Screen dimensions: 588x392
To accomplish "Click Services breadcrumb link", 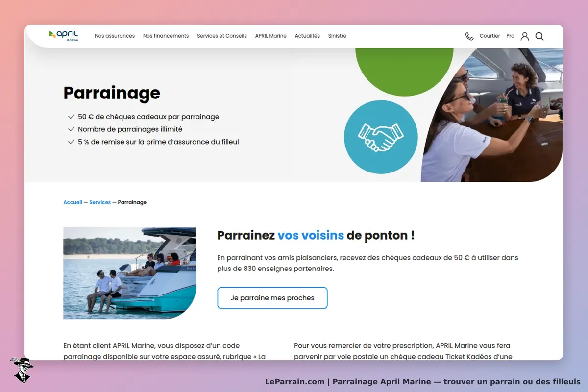I will (x=100, y=202).
